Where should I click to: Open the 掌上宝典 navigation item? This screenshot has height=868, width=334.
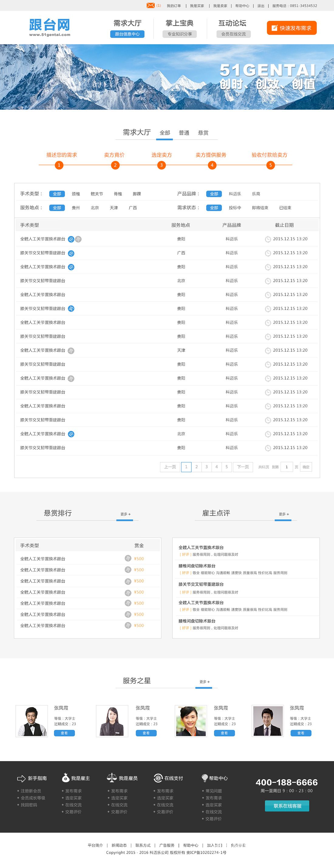[180, 23]
